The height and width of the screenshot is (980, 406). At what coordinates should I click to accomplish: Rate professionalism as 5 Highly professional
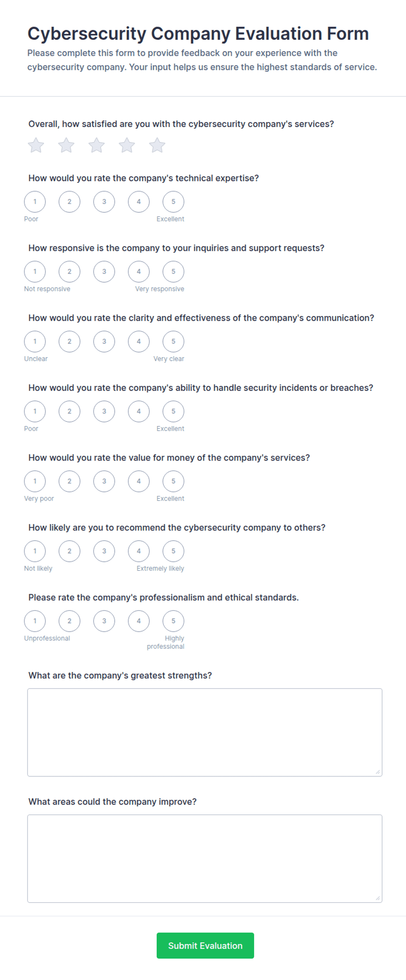pyautogui.click(x=173, y=621)
